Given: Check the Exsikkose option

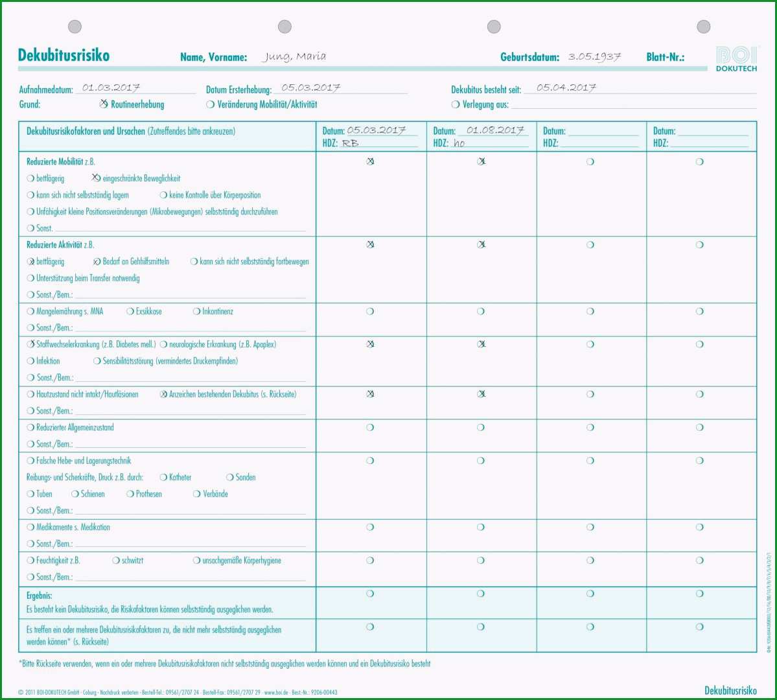Looking at the screenshot, I should coord(130,311).
